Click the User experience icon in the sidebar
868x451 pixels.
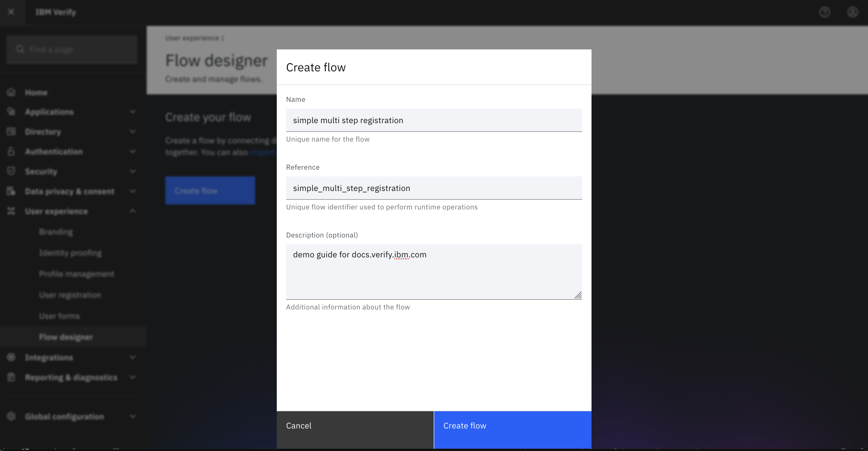click(11, 211)
